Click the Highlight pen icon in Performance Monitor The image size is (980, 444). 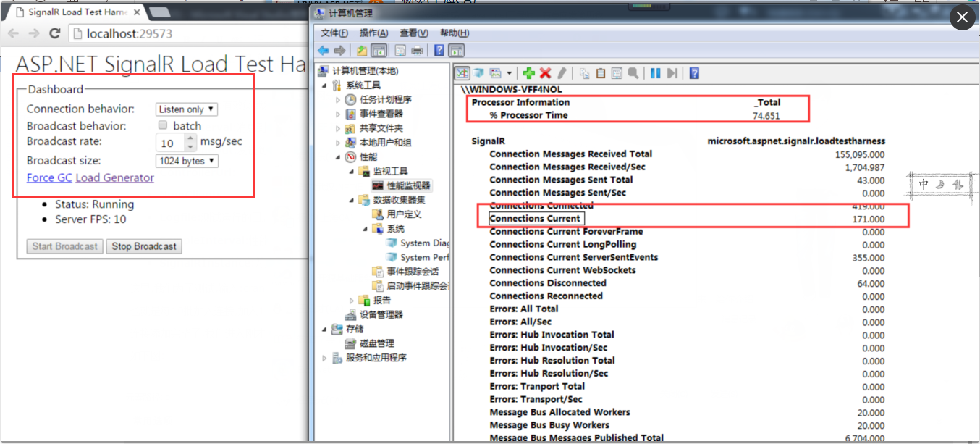(562, 73)
